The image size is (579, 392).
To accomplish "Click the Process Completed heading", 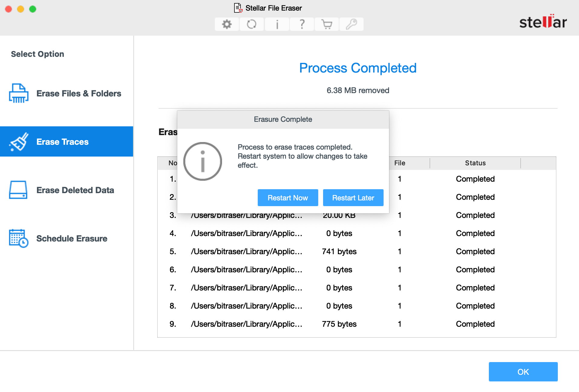I will pyautogui.click(x=358, y=68).
